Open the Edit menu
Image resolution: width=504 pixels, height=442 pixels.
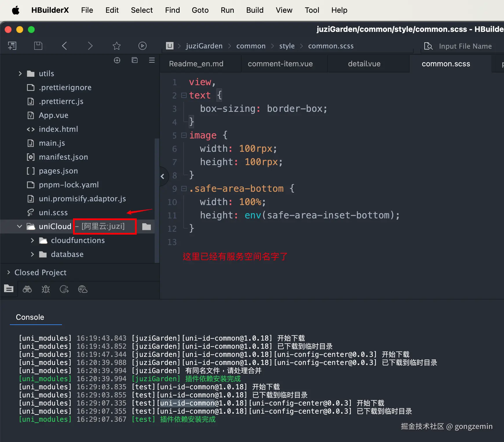coord(112,10)
